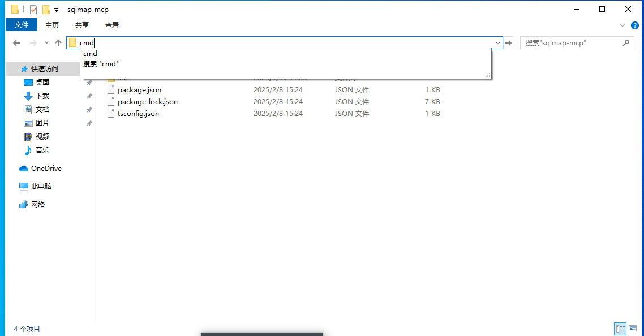Image resolution: width=644 pixels, height=336 pixels.
Task: Choose the 搜索 "cmd" suggestion
Action: pos(101,64)
